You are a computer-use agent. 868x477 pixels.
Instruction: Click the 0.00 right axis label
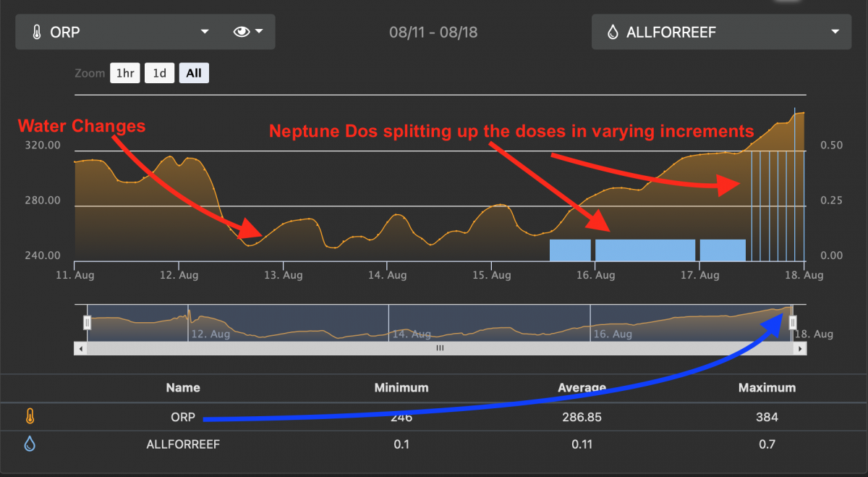pyautogui.click(x=830, y=256)
